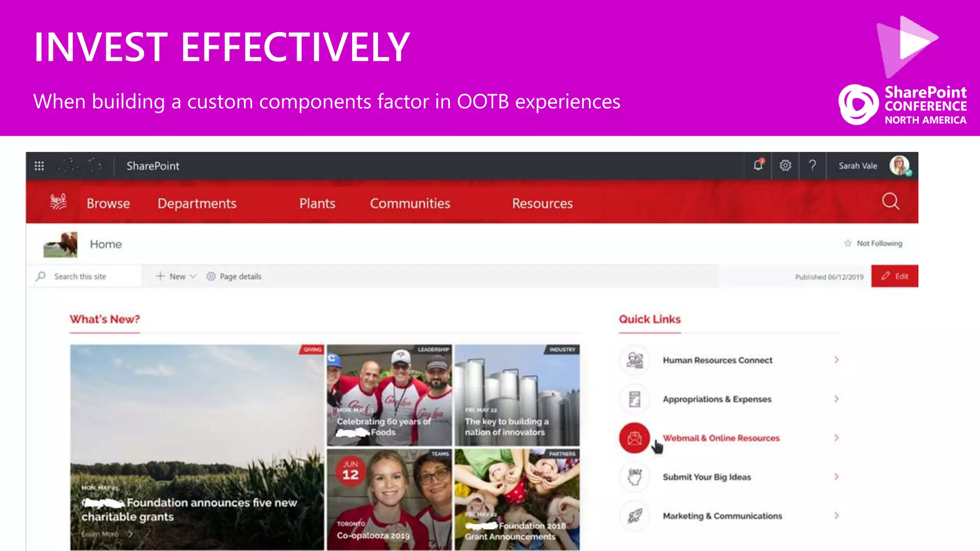Select the Plants menu item
Image resolution: width=980 pixels, height=551 pixels.
coord(317,204)
